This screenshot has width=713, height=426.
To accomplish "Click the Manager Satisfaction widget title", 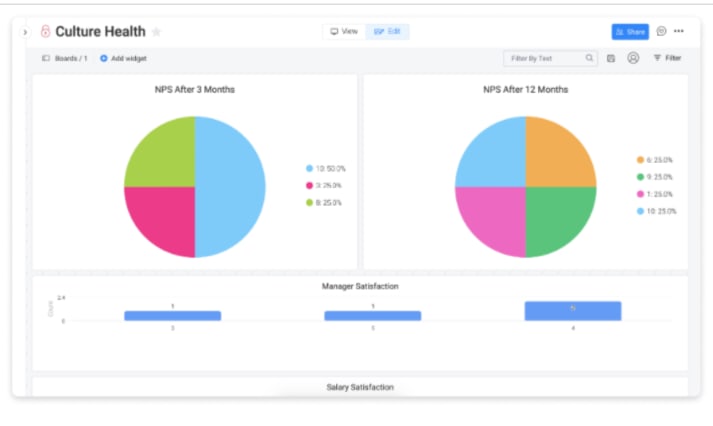I will point(360,286).
